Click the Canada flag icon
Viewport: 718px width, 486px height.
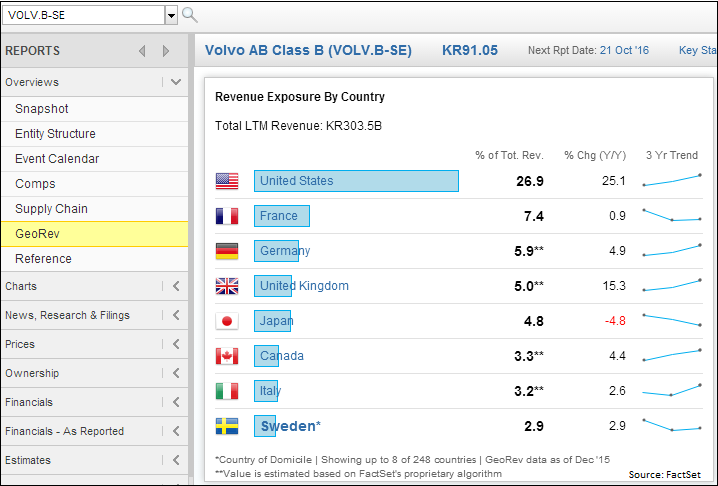[x=227, y=356]
